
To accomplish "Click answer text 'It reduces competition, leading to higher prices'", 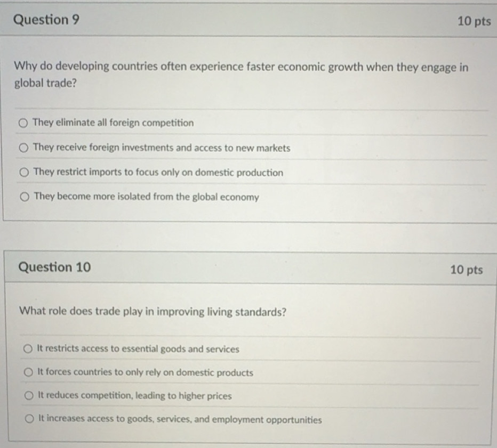I will [x=134, y=396].
